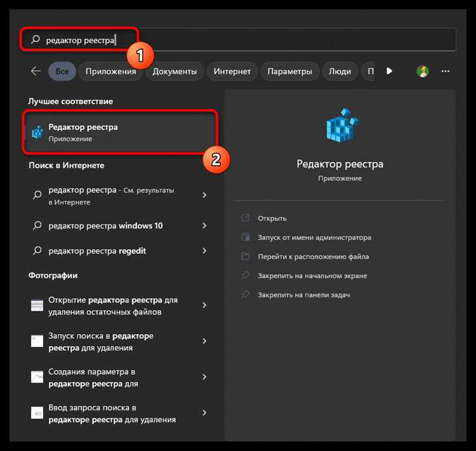
Task: Click folder icon beside 'Перейти к расположению файла'
Action: [245, 256]
